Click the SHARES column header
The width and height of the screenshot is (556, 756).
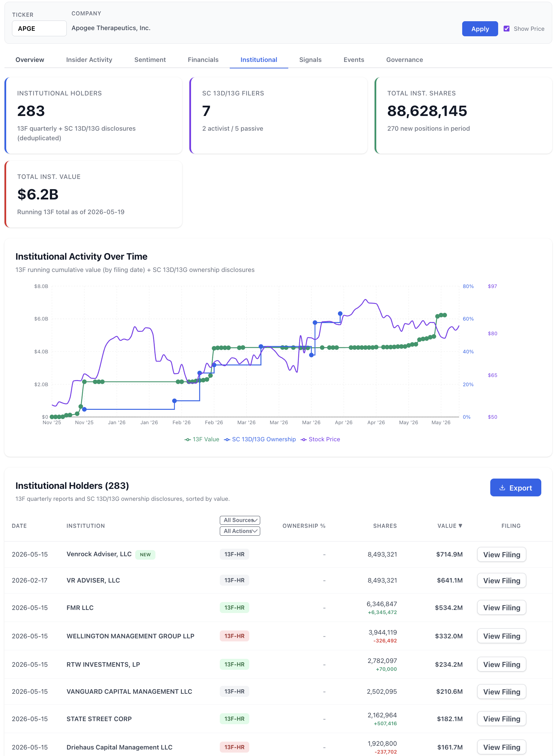point(385,526)
